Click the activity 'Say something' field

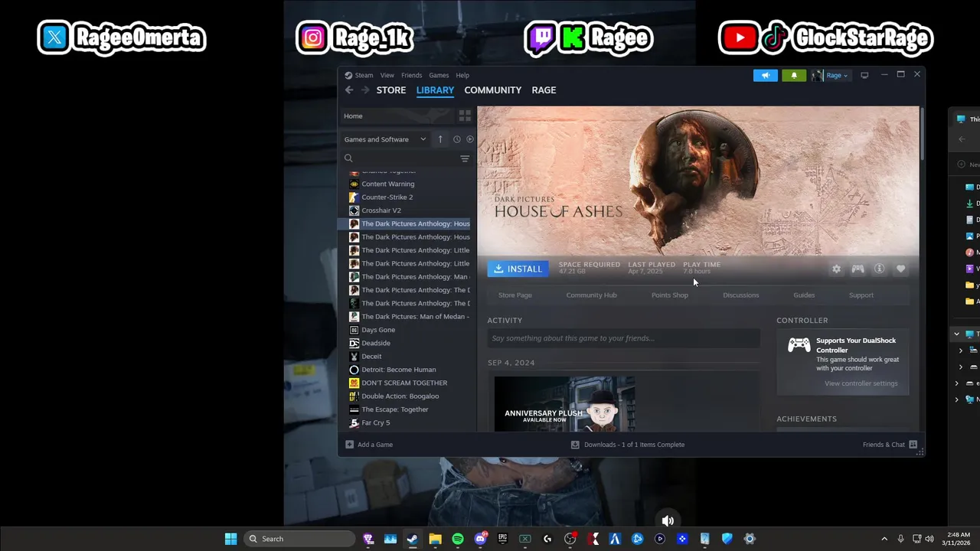(624, 338)
